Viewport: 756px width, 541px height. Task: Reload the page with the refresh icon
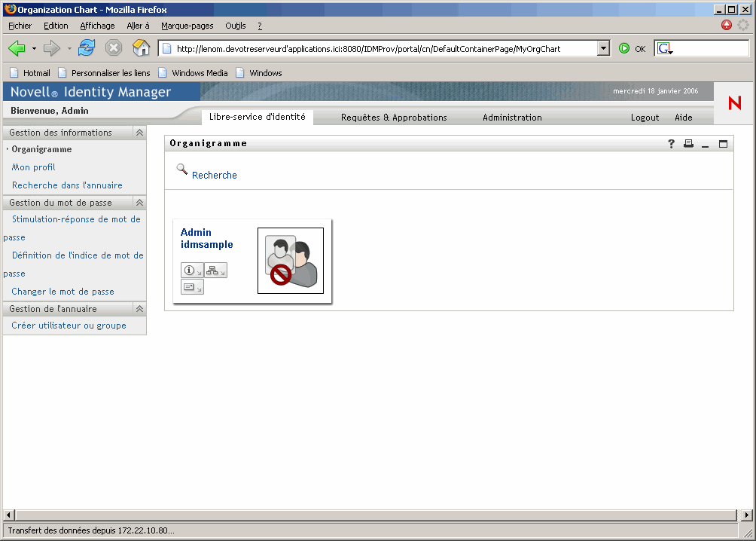(x=87, y=47)
